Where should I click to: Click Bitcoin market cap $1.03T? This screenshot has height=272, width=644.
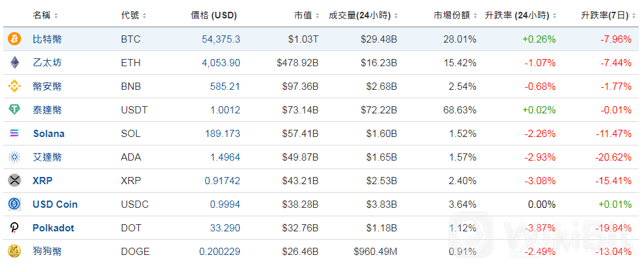coord(303,39)
